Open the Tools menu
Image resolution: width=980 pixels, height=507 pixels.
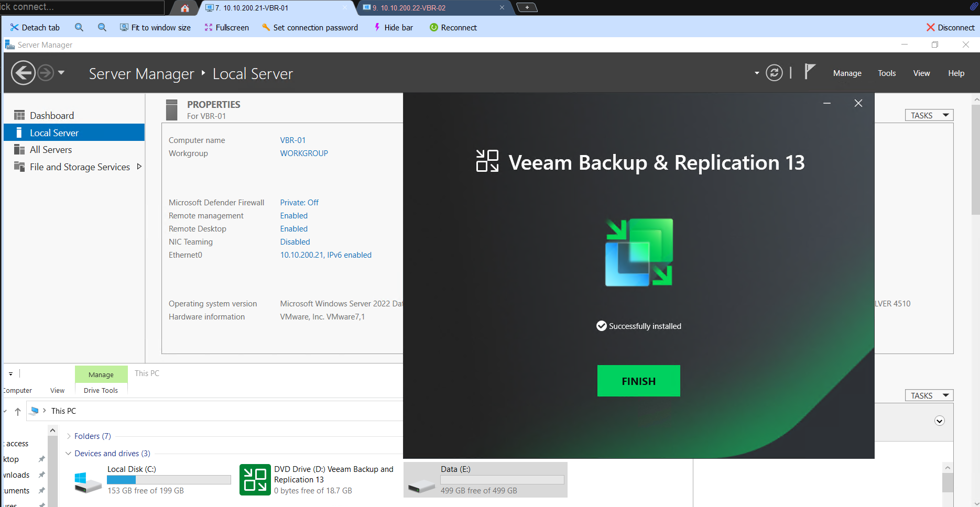887,73
